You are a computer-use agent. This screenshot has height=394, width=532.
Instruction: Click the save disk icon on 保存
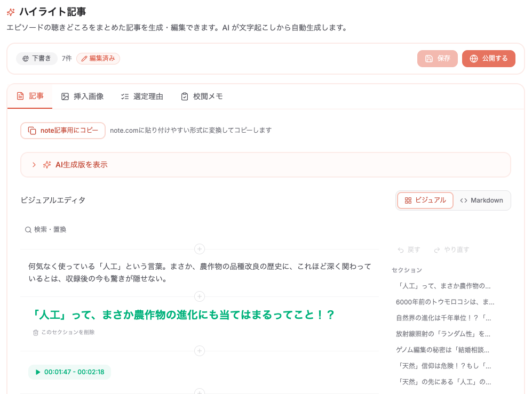click(x=430, y=59)
